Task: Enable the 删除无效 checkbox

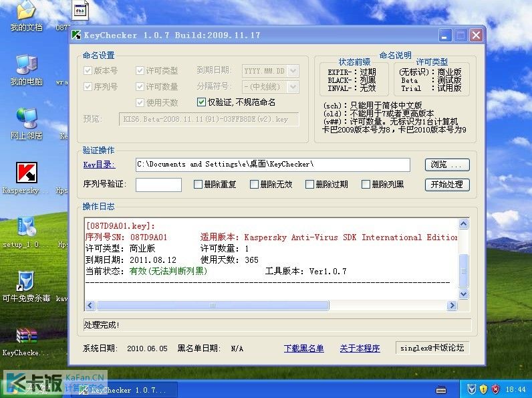Action: click(254, 185)
